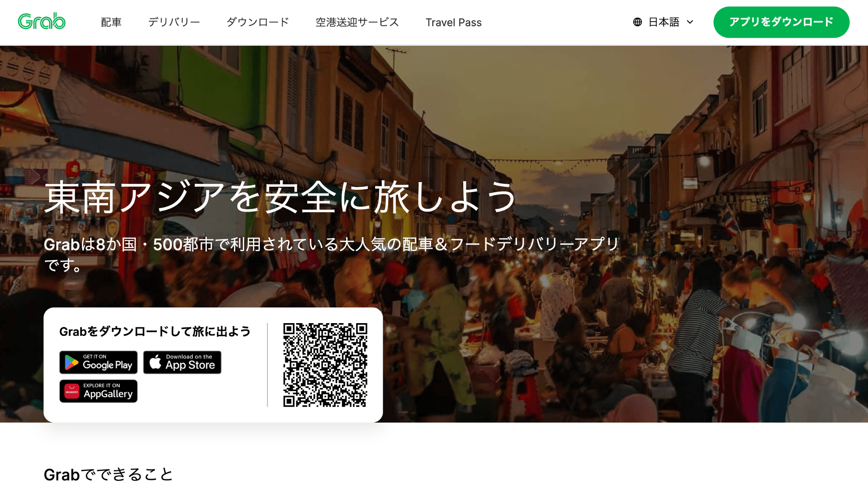
Task: Open the ダウンロード nav item
Action: (258, 22)
